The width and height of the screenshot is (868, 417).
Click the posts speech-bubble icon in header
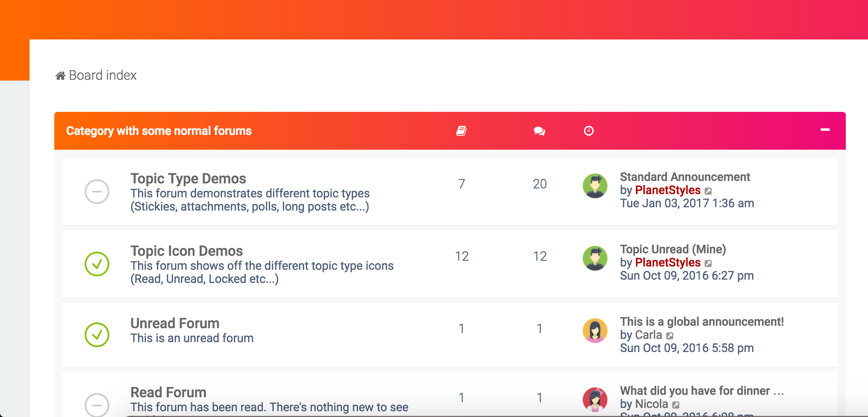click(539, 131)
